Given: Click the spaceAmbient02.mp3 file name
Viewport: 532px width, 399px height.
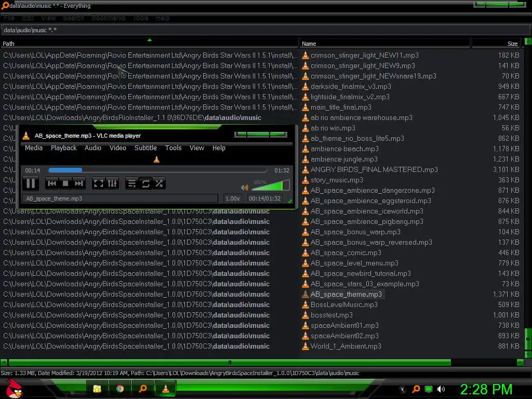Looking at the screenshot, I should point(345,336).
